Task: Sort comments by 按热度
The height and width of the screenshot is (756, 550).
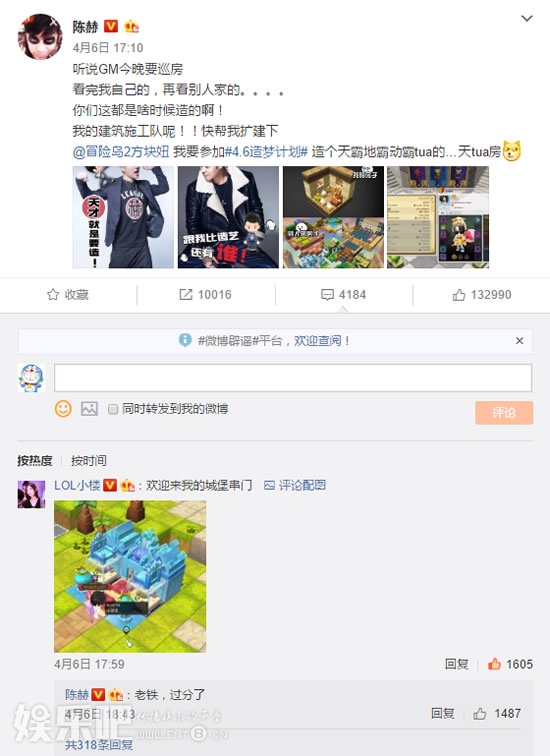Action: 35,460
